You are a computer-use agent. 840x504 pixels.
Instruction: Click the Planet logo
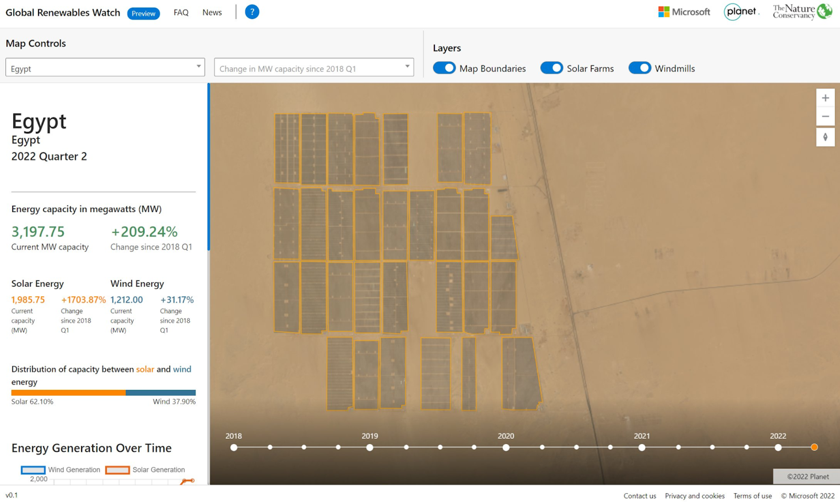(741, 12)
